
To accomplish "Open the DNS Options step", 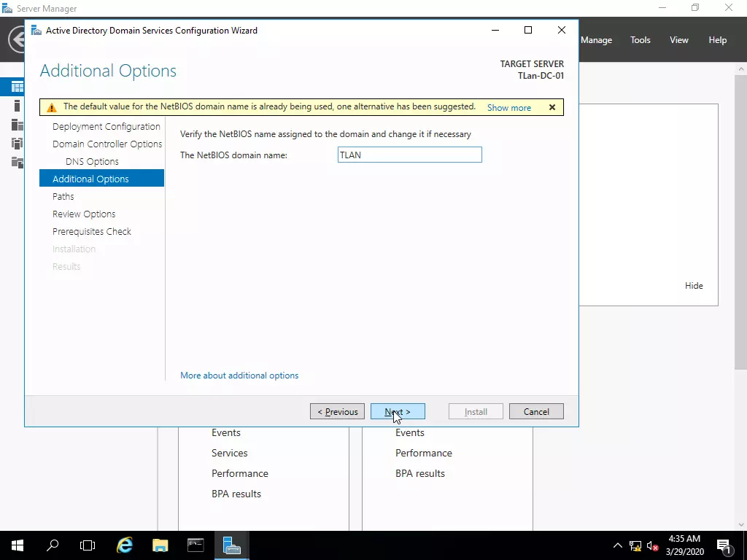I will click(92, 161).
